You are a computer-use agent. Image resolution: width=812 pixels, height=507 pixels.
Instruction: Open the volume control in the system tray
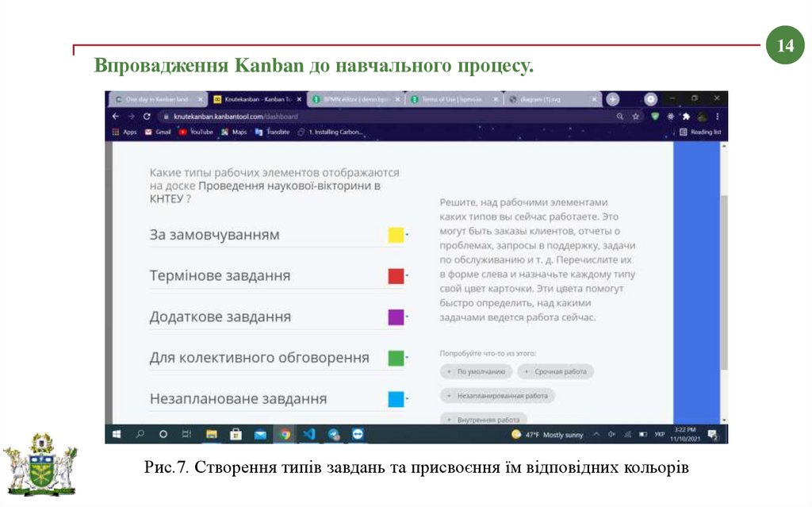click(x=611, y=435)
